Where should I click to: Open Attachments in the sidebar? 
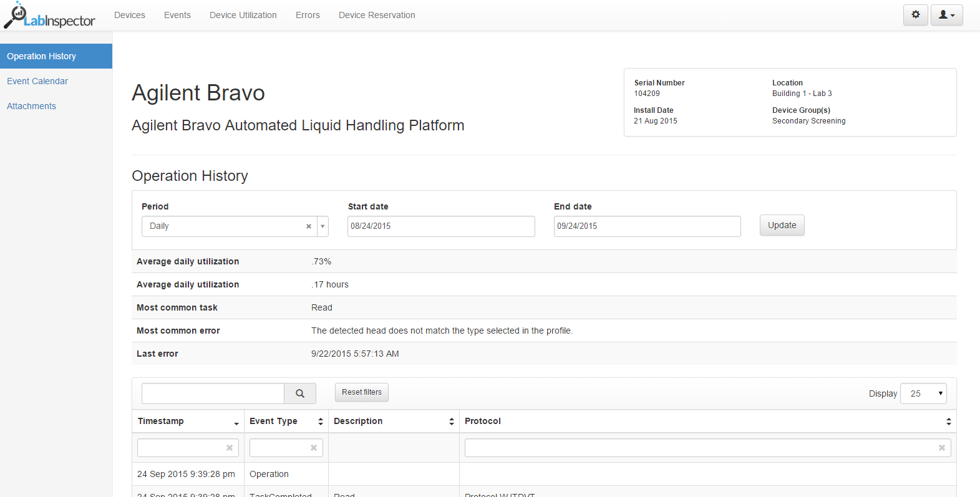[31, 106]
